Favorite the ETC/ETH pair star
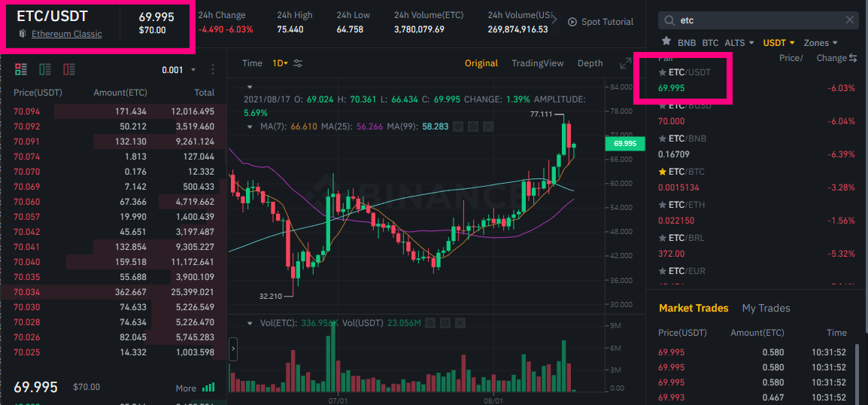868x405 pixels. click(662, 205)
